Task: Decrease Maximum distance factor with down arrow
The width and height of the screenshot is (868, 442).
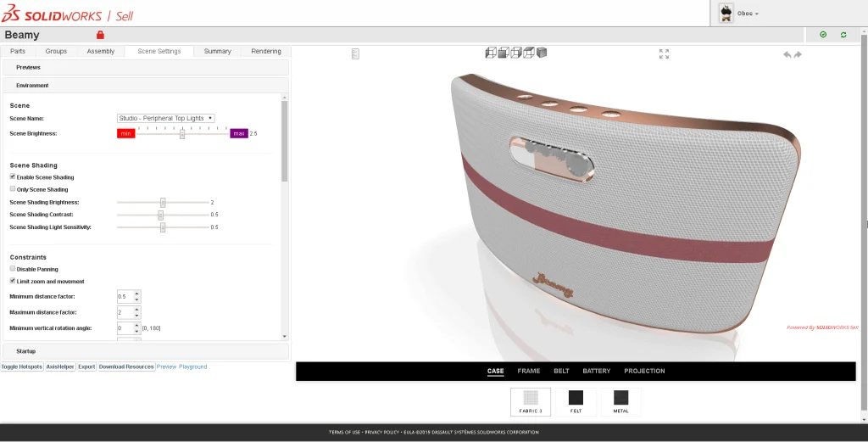Action: (x=136, y=315)
